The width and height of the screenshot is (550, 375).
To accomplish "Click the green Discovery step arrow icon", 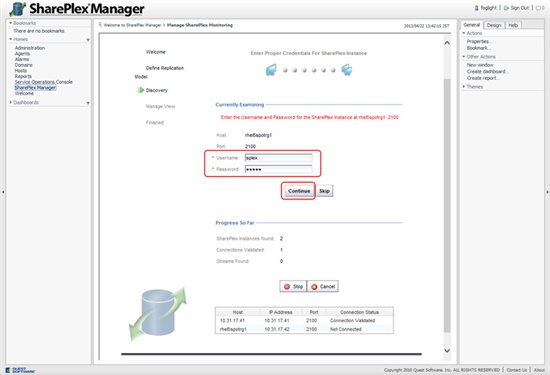I will click(140, 90).
